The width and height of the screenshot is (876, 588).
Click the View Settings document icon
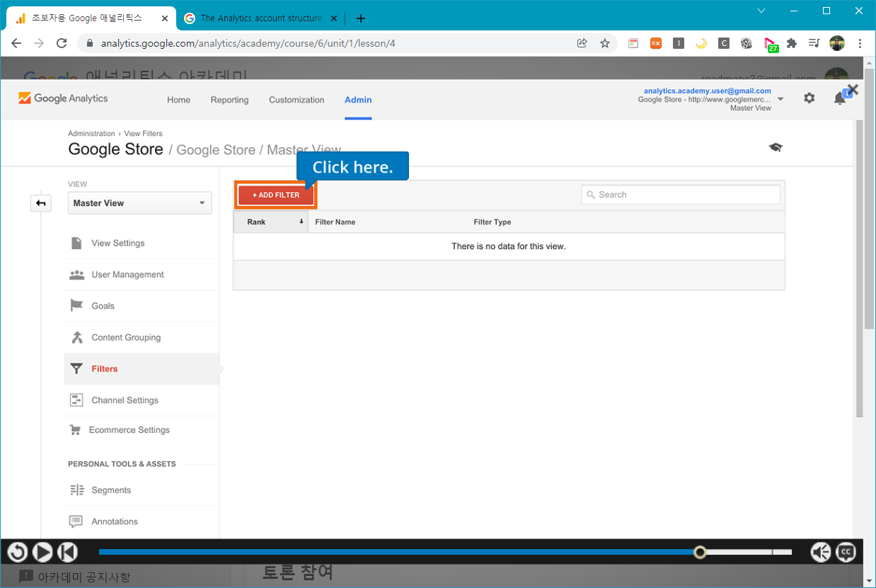tap(76, 243)
